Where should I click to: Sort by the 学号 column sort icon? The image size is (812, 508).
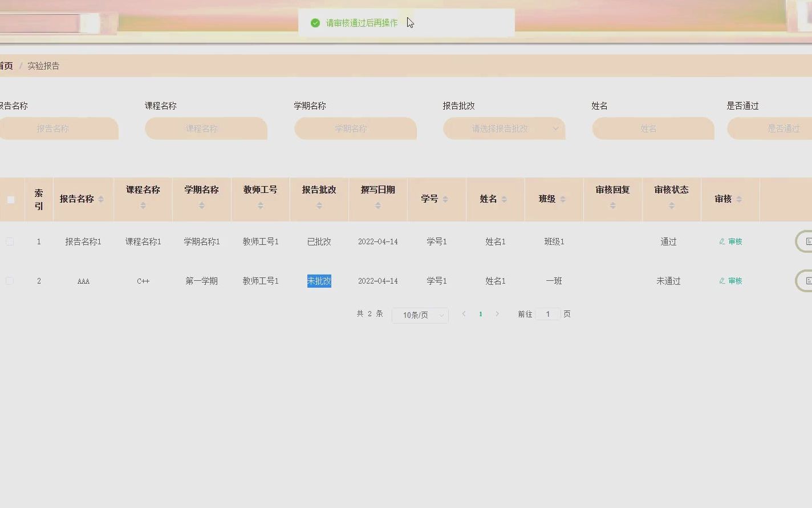[445, 199]
